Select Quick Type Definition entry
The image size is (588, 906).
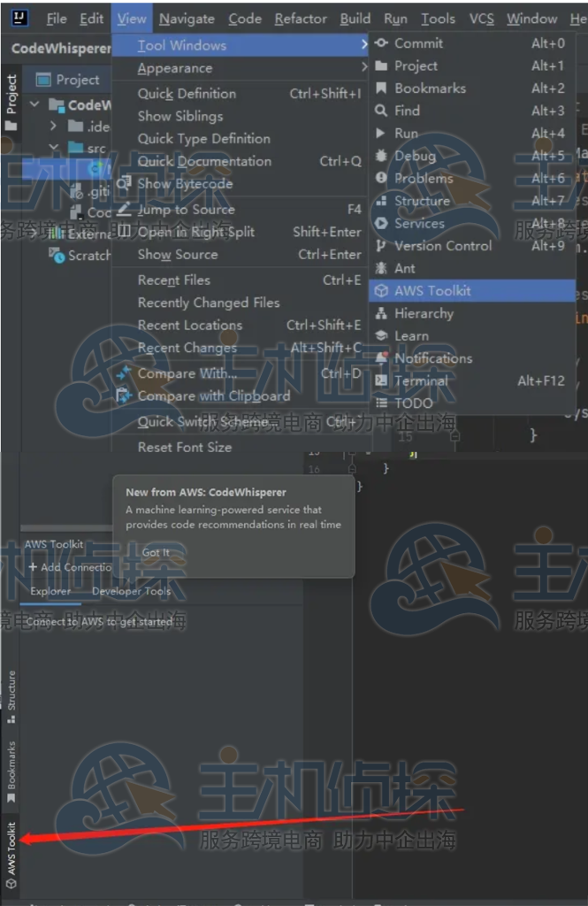[x=240, y=138]
